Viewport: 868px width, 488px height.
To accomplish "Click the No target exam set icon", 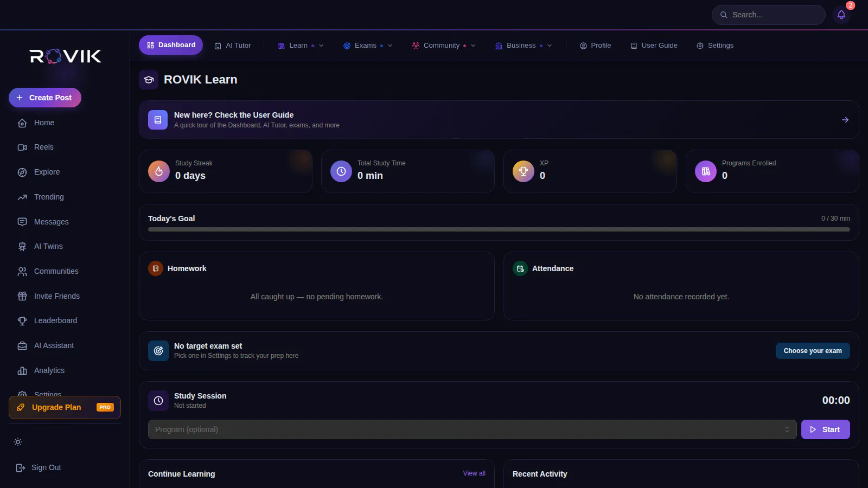I will coord(158,351).
